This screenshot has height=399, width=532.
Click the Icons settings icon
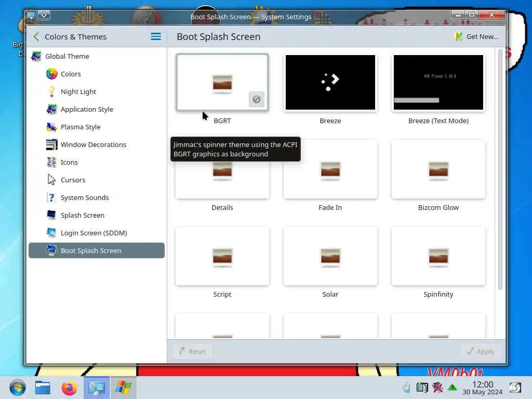click(51, 162)
